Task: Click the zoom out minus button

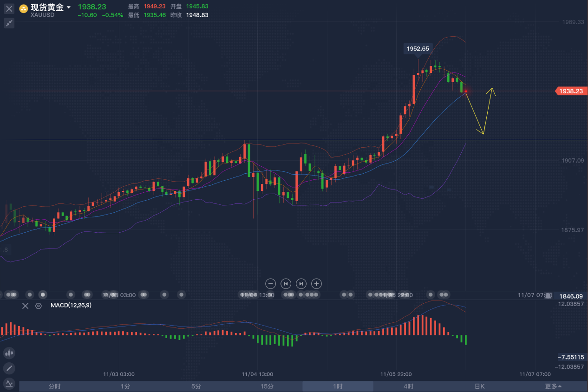Action: [271, 283]
